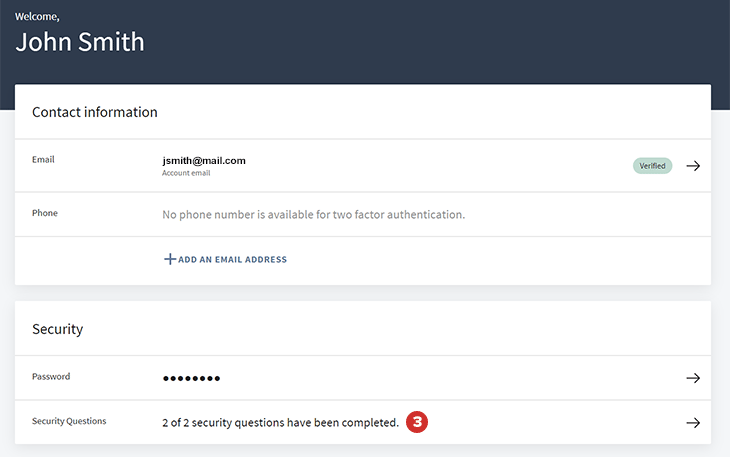Click the arrow icon in the Email row

tap(693, 166)
